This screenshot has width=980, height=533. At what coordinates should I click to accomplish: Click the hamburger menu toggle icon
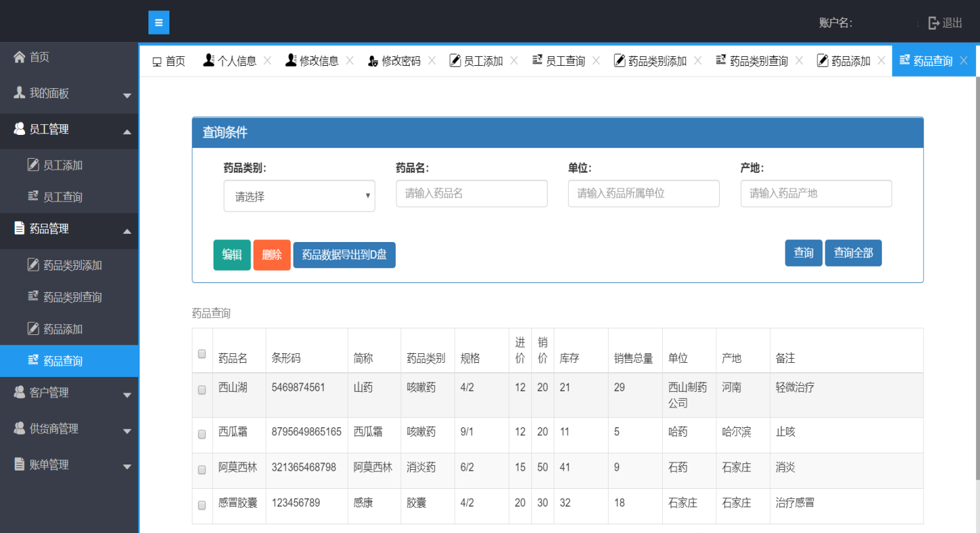[x=159, y=22]
